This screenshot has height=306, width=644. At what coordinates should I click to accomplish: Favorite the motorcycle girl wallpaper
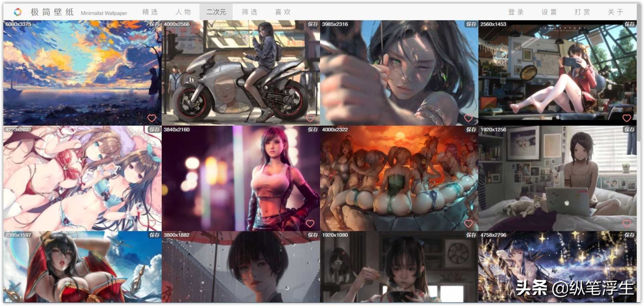tap(310, 118)
